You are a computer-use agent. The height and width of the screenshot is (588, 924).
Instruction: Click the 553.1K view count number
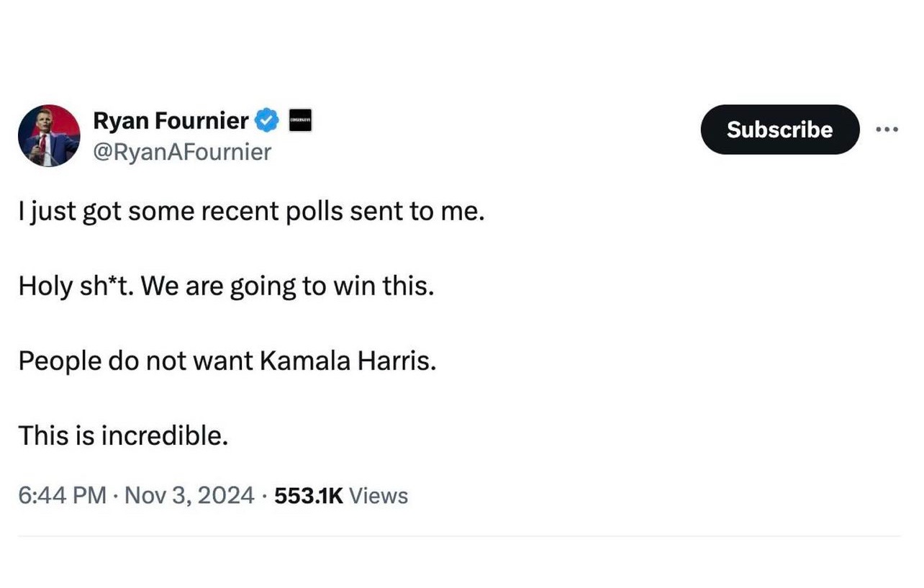coord(309,496)
